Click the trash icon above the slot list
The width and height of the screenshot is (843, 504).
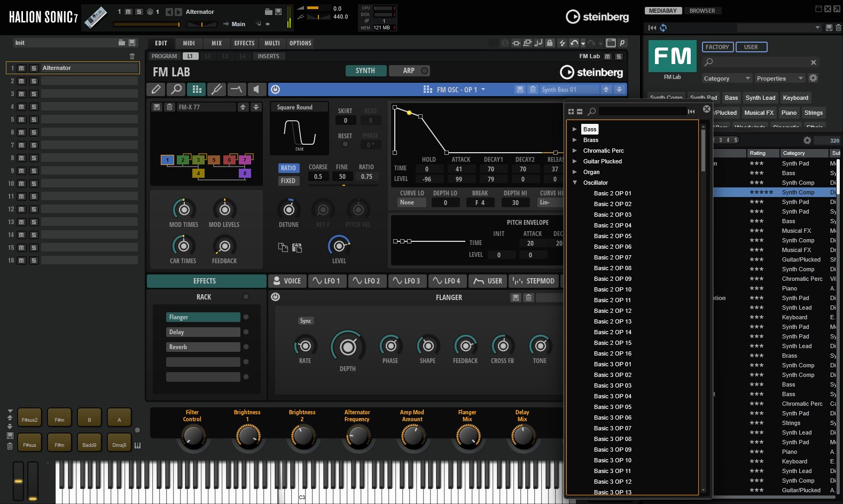(x=132, y=56)
